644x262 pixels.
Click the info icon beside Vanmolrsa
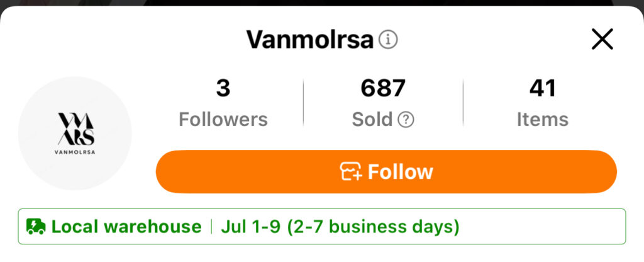389,40
